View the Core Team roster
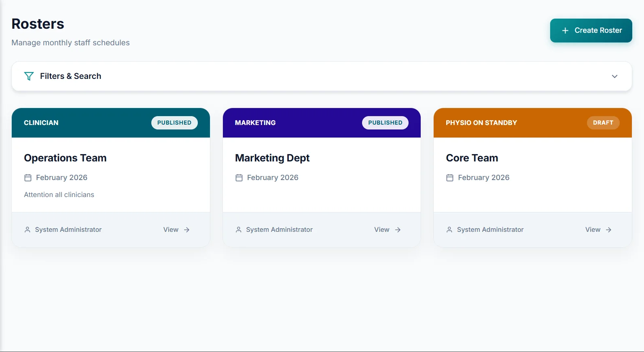This screenshot has height=352, width=644. pos(593,230)
